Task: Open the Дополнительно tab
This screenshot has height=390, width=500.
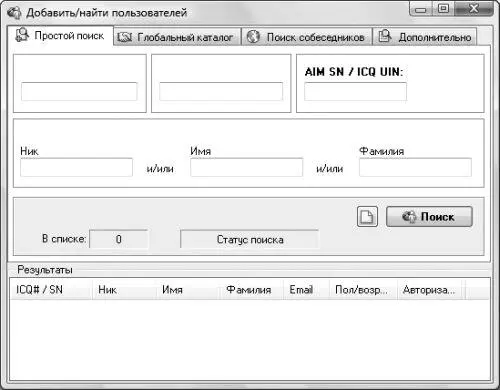Action: click(x=425, y=37)
